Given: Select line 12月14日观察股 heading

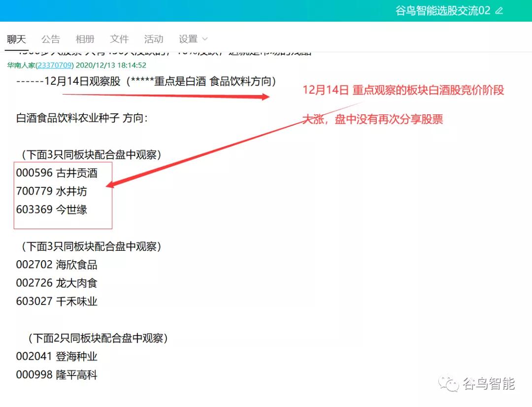Looking at the screenshot, I should pos(146,81).
